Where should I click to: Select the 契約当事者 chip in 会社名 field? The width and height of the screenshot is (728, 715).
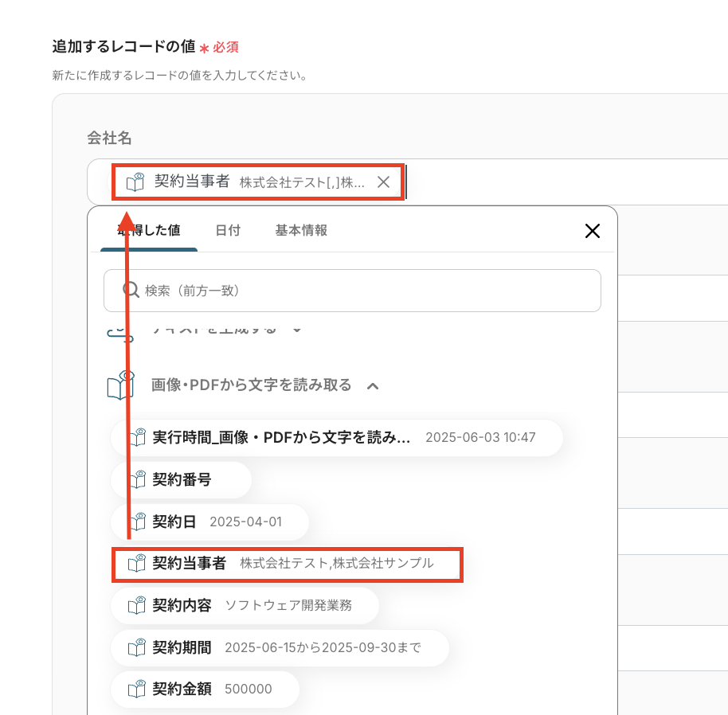pyautogui.click(x=247, y=182)
